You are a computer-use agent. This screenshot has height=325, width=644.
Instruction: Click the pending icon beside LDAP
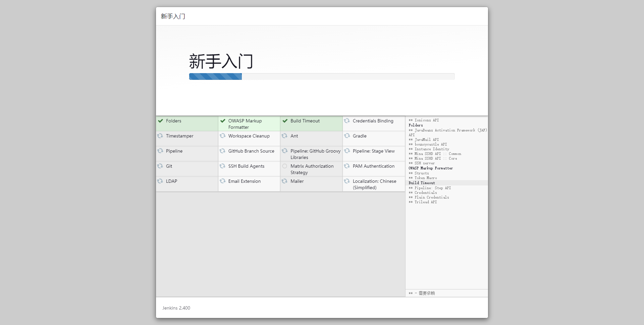tap(160, 181)
